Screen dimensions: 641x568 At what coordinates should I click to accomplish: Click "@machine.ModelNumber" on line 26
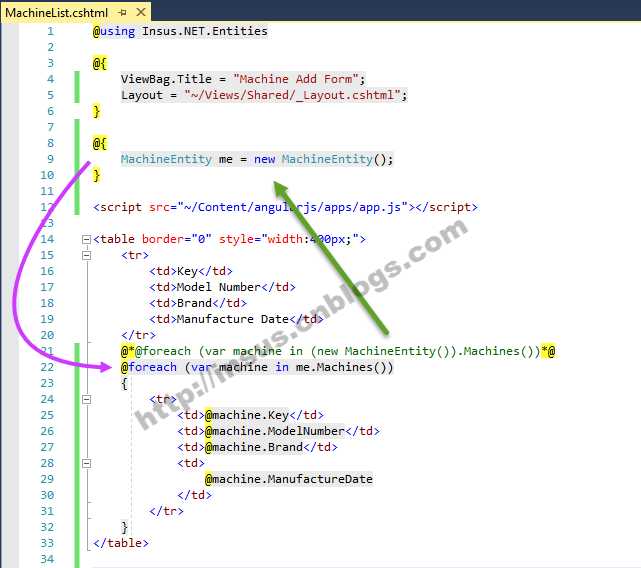[x=275, y=431]
